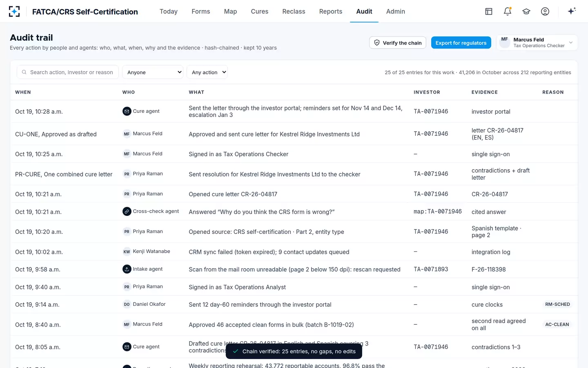Click Export for regulators button
The image size is (588, 368).
[x=461, y=43]
